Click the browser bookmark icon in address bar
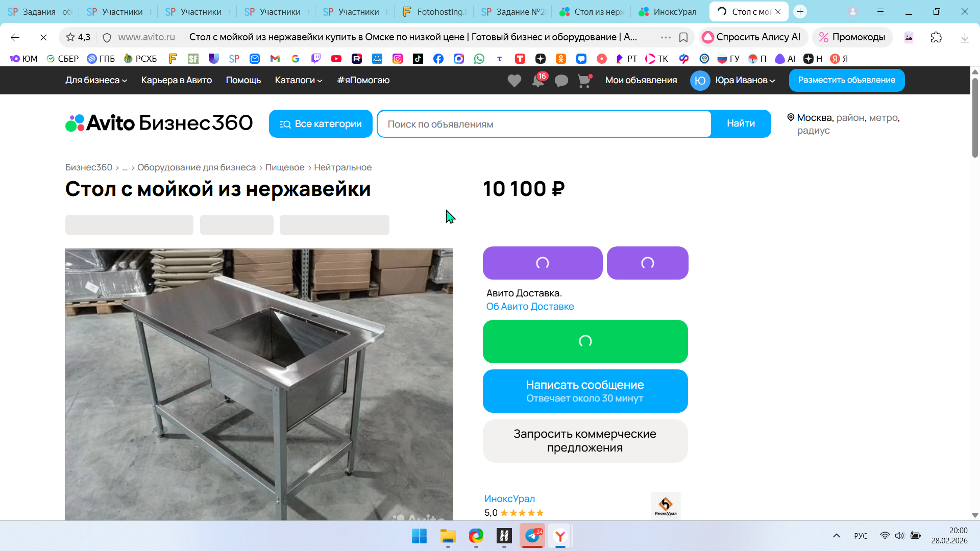The image size is (980, 551). 683,37
